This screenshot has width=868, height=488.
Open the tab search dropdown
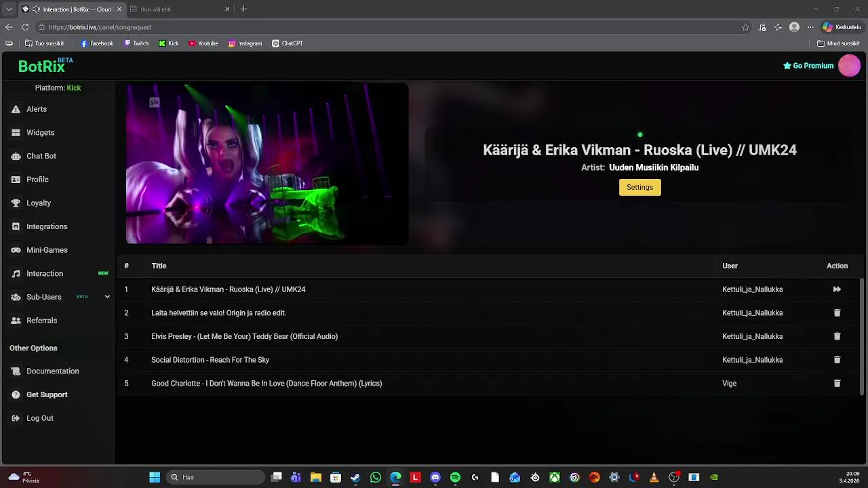(x=9, y=9)
